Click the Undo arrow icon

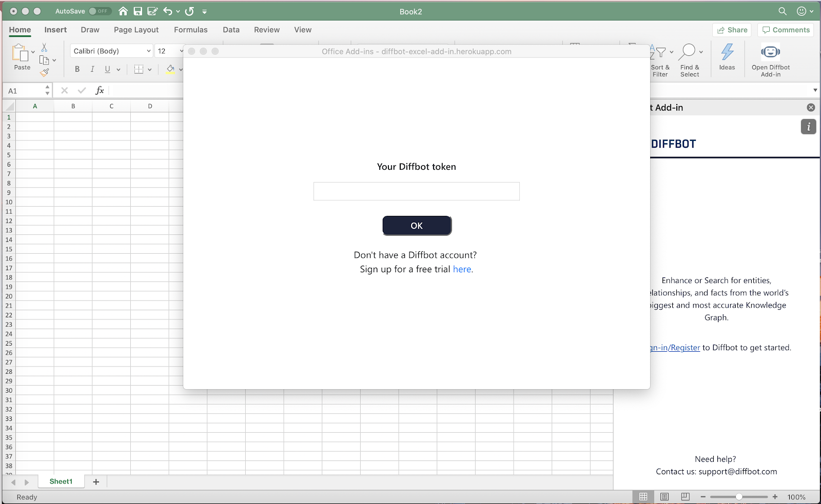tap(167, 11)
